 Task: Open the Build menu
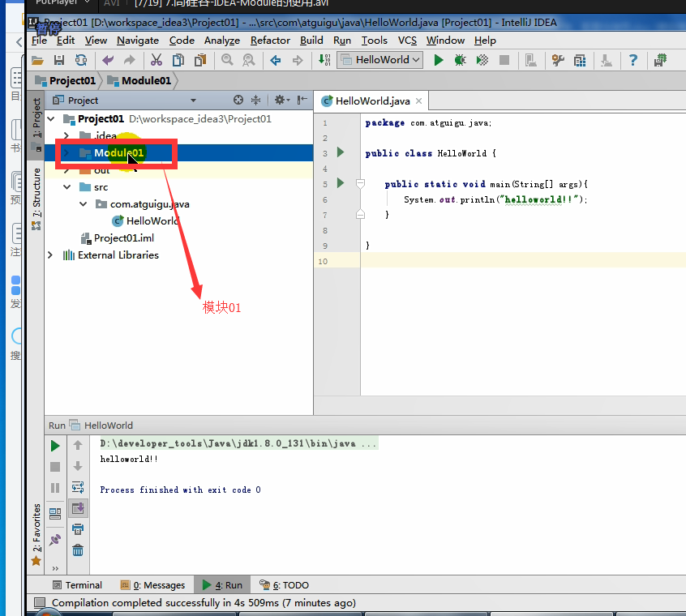311,41
